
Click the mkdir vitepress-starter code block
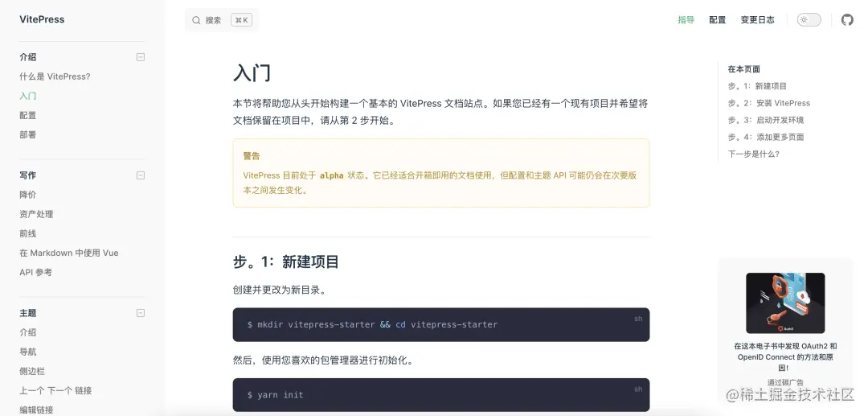(441, 324)
